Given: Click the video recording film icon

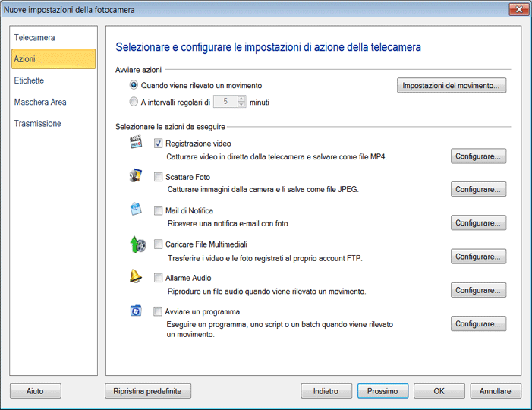Looking at the screenshot, I should (x=137, y=142).
